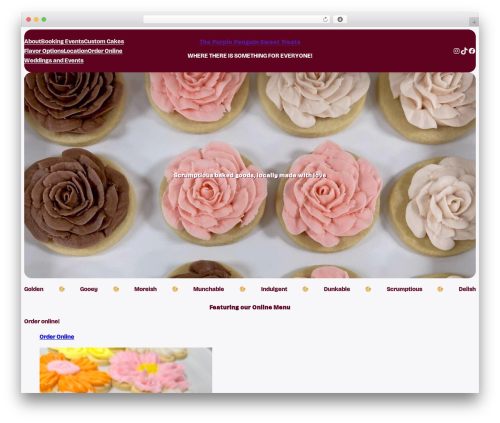The height and width of the screenshot is (423, 500).
Task: Click the 'Scrumptious' marquee word
Action: pyautogui.click(x=404, y=289)
